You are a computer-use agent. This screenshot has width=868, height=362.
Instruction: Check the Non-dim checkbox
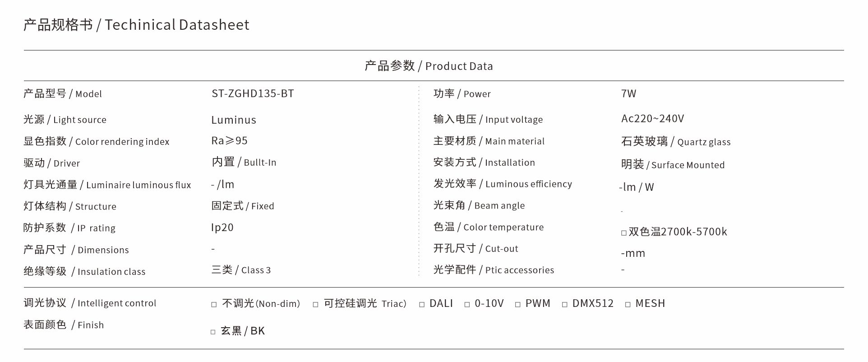point(214,305)
